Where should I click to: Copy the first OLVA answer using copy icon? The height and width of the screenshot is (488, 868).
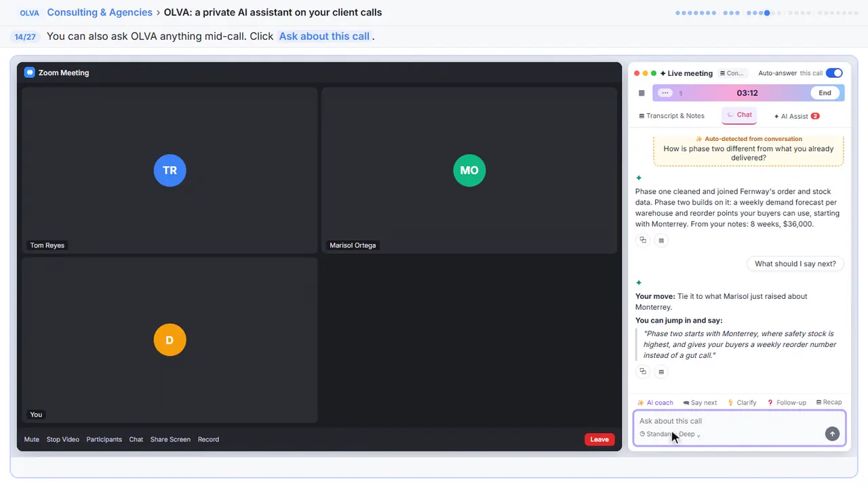coord(643,240)
